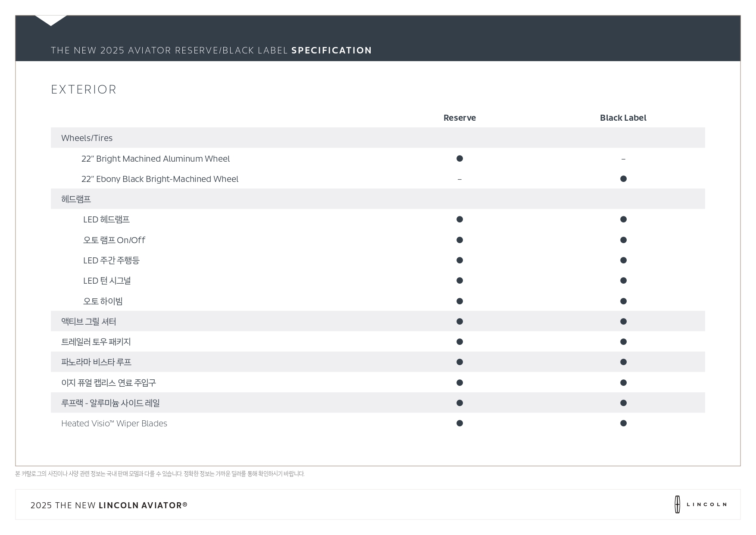
Task: Click Black Label dot for 액티브 그릴 셔터
Action: tap(623, 322)
